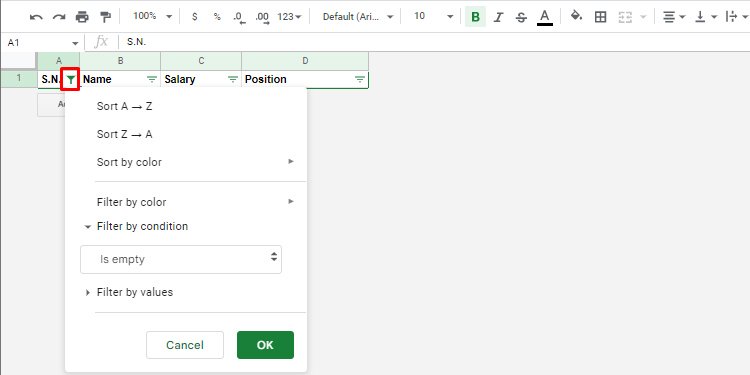The image size is (750, 375).
Task: Open the text color picker
Action: (x=545, y=17)
